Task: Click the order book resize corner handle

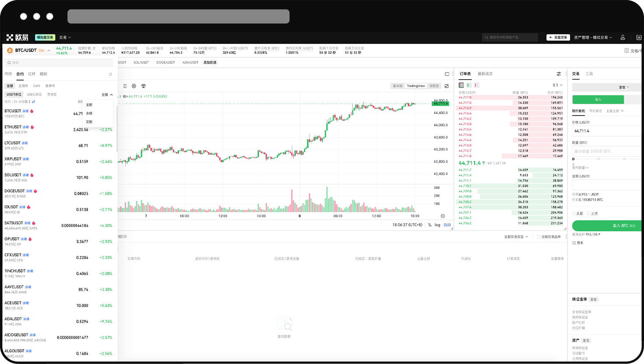Action: [x=565, y=228]
